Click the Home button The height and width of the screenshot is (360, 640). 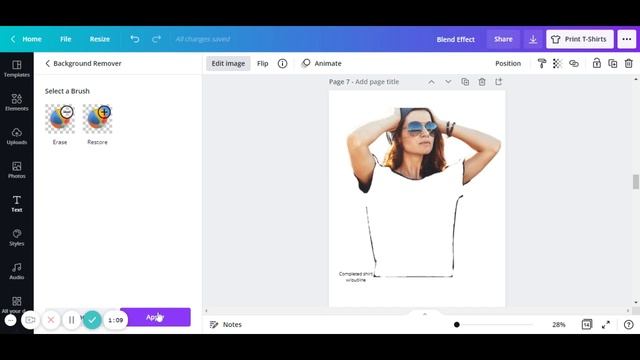[27, 39]
